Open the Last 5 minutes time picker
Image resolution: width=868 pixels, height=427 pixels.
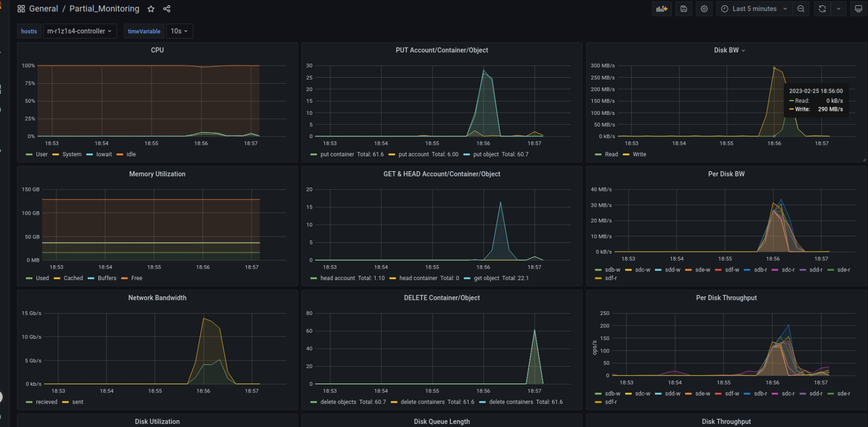pos(754,9)
